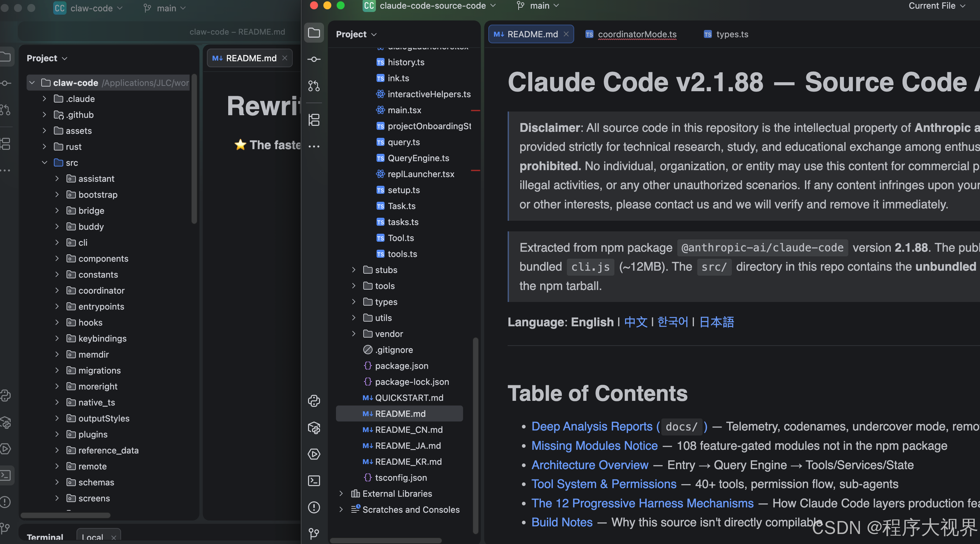Open the Pull Requests tool window icon

point(314,86)
